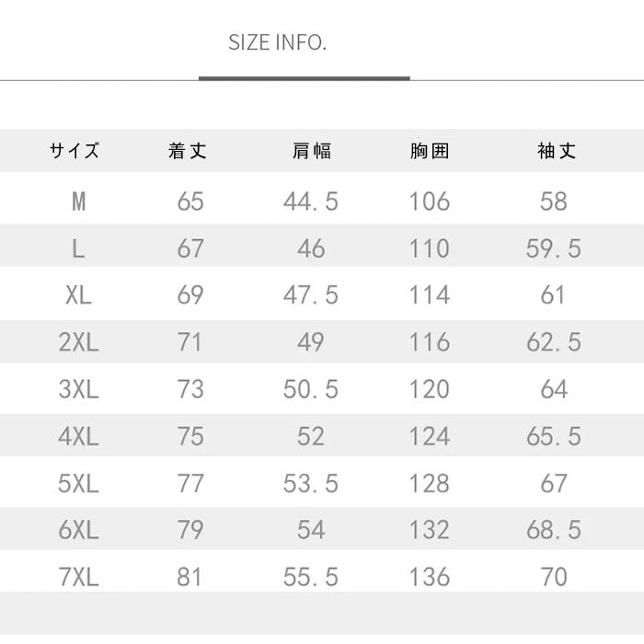Image resolution: width=644 pixels, height=644 pixels.
Task: Click the 着丈 column header
Action: [x=188, y=151]
